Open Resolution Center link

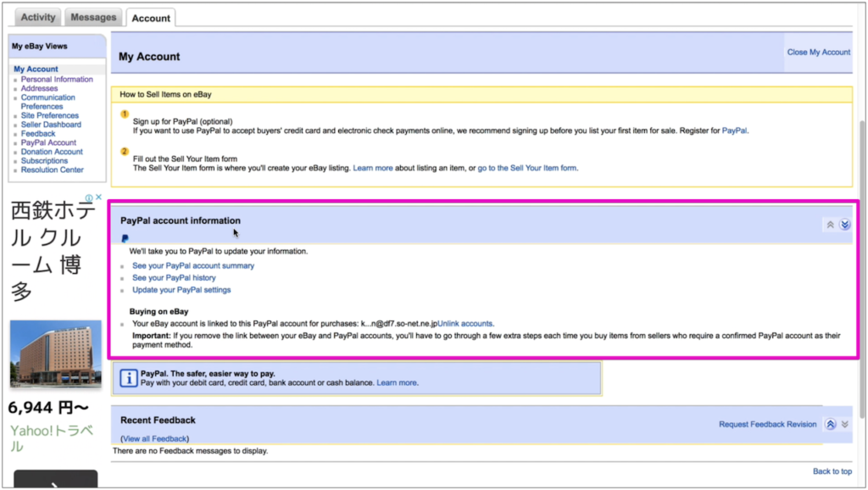point(52,170)
